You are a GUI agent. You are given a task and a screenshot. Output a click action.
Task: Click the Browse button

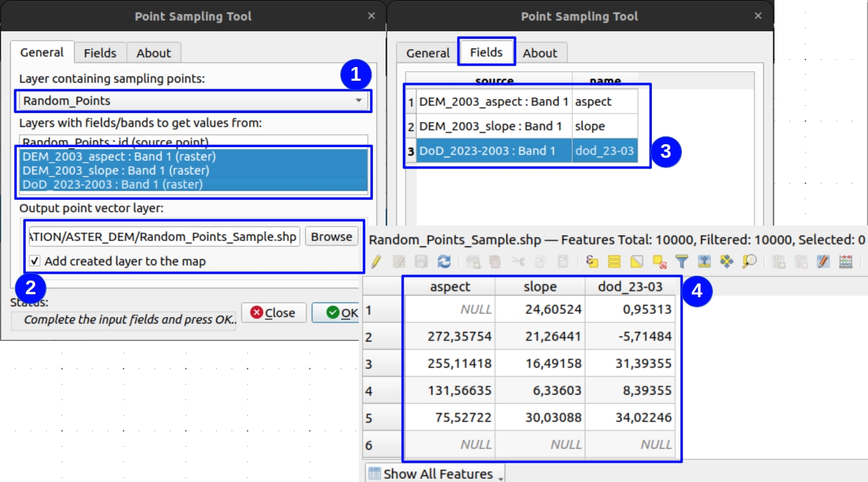[x=331, y=236]
